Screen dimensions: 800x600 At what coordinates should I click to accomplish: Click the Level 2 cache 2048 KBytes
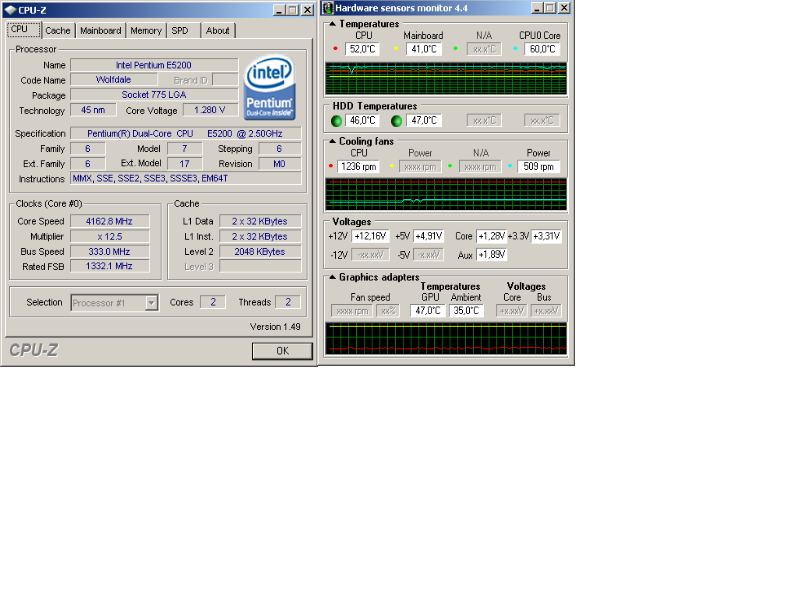tap(260, 252)
